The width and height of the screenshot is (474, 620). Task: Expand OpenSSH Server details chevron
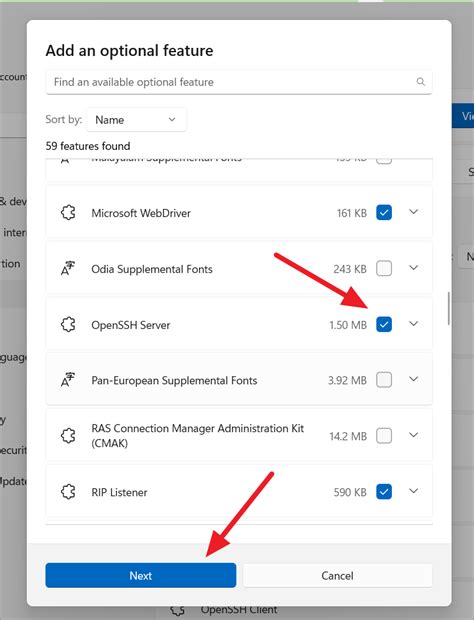click(414, 324)
